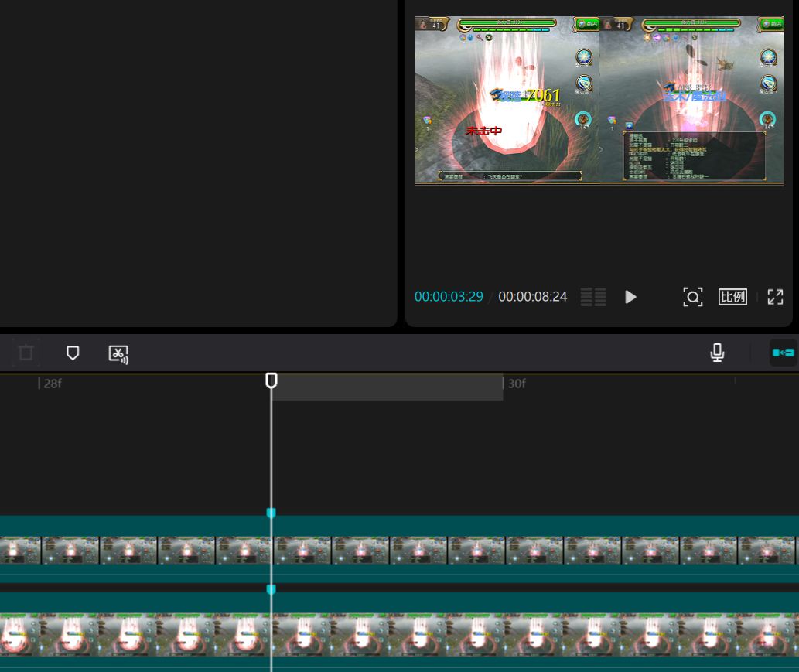The image size is (799, 672).
Task: Click the 30f mark on the ruler
Action: pos(516,383)
